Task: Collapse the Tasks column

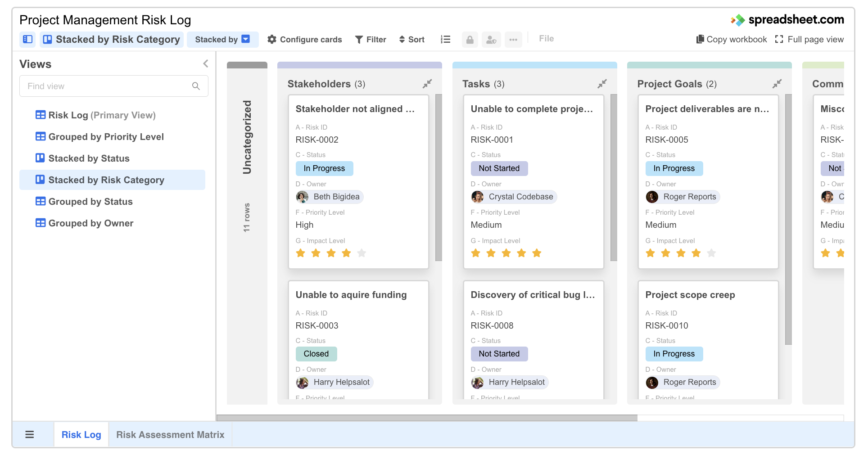Action: point(602,83)
